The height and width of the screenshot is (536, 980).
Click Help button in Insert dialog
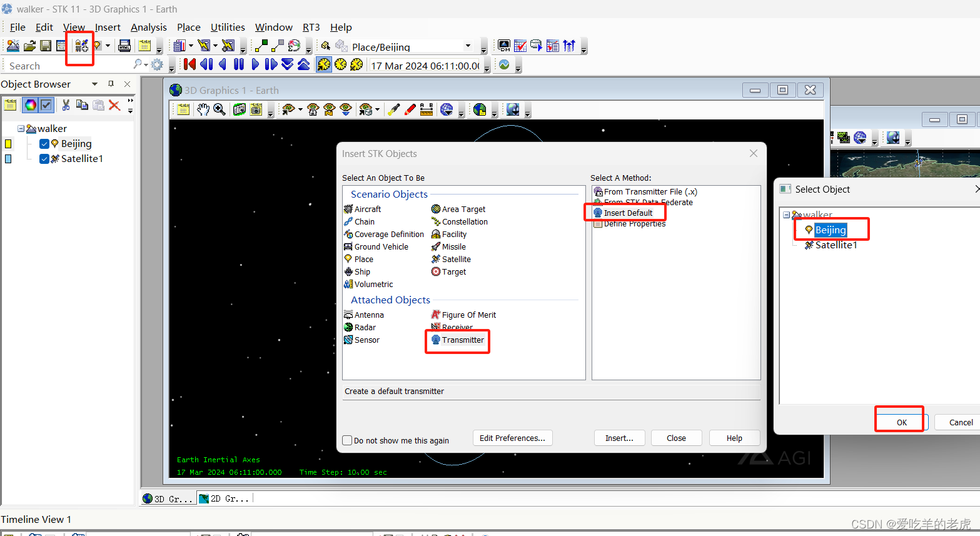point(734,438)
